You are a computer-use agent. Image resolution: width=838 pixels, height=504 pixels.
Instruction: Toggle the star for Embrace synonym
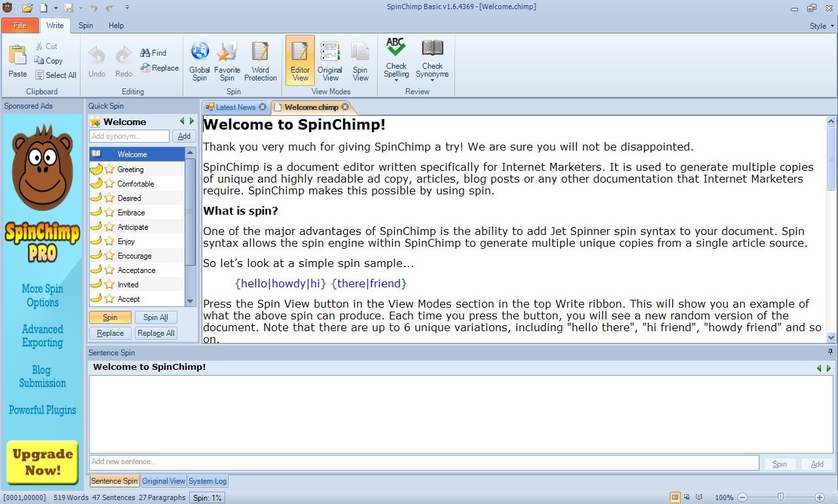coord(109,213)
